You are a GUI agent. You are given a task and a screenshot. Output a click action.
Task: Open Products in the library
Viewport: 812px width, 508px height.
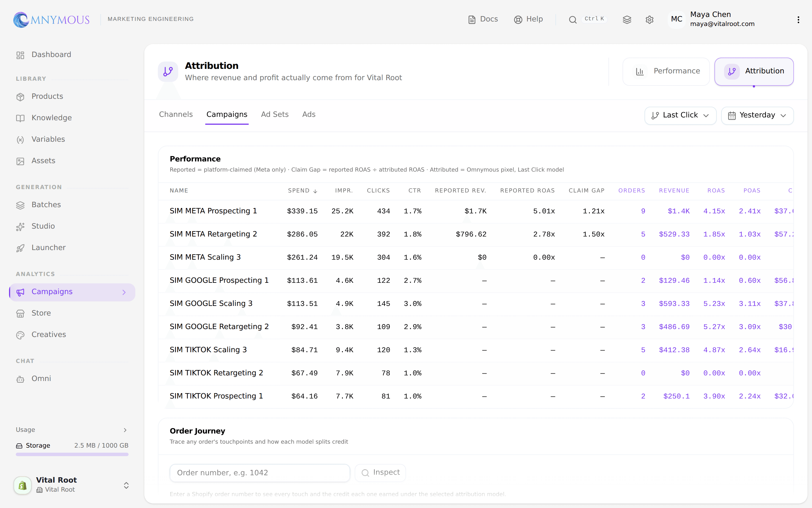point(72,97)
